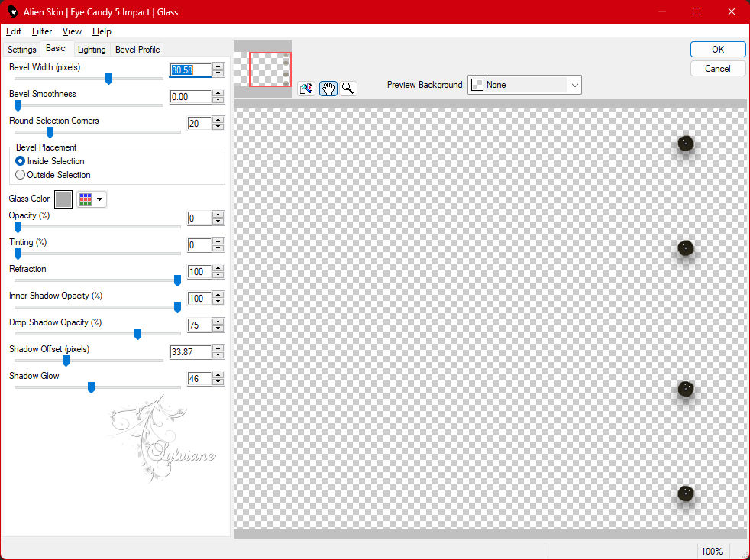Select the Zoom magnifier tool

[x=348, y=89]
